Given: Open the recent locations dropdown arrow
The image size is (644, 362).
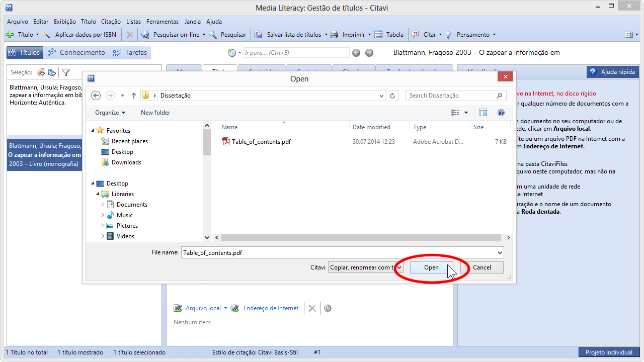Looking at the screenshot, I should [122, 96].
